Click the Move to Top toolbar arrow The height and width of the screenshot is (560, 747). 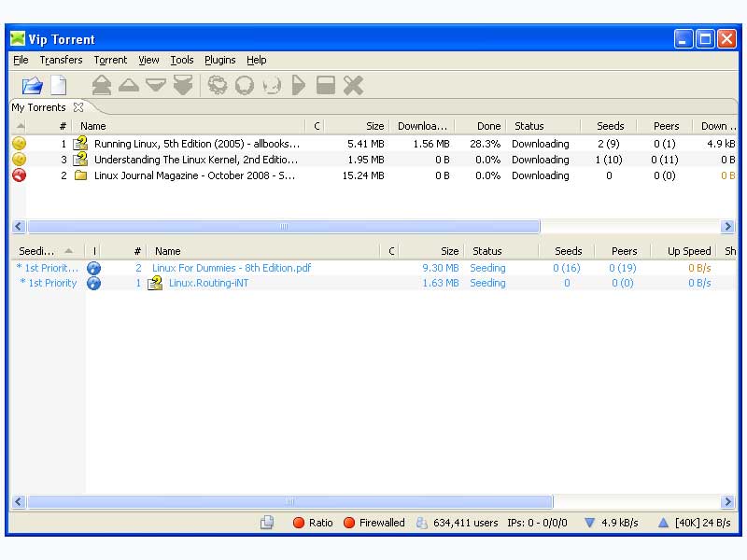pyautogui.click(x=102, y=86)
